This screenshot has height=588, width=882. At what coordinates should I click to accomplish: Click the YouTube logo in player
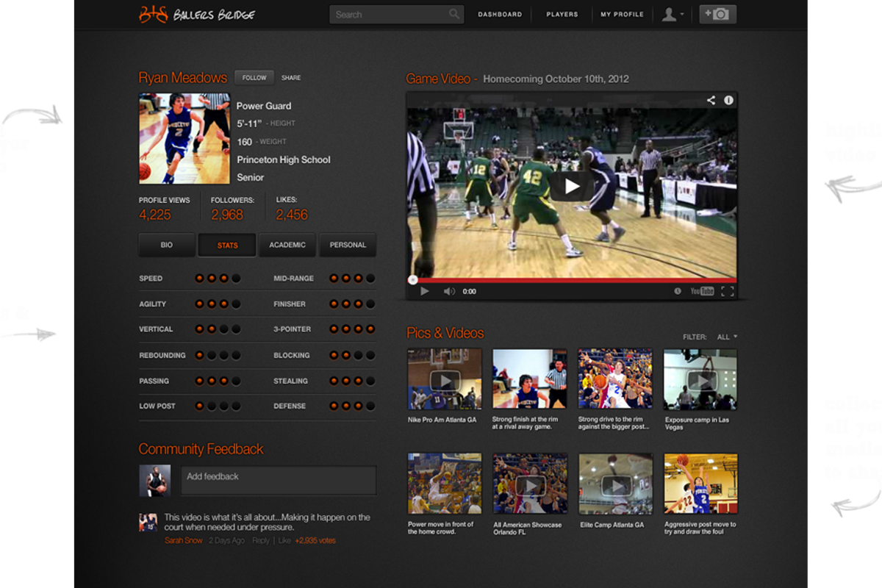coord(702,291)
